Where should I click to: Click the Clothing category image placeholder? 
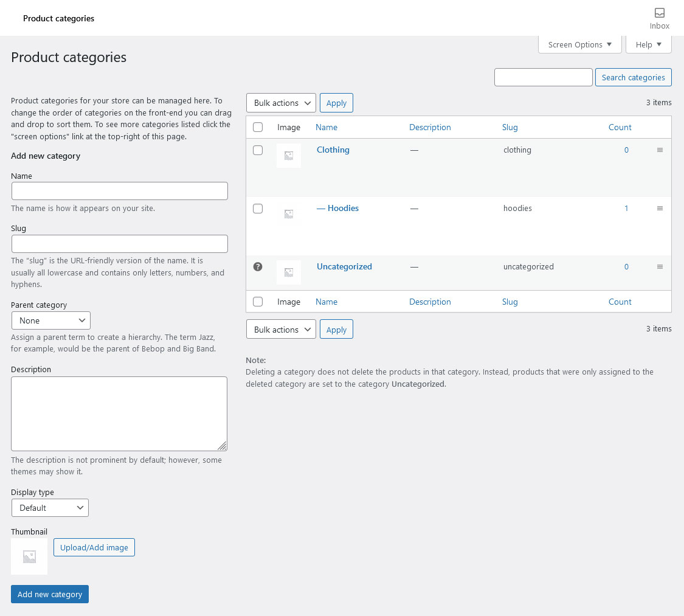[x=289, y=155]
